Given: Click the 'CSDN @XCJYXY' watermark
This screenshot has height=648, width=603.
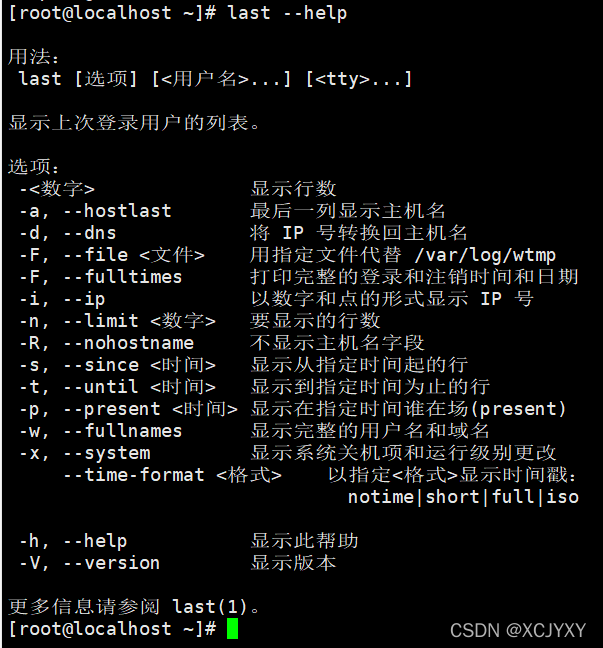Looking at the screenshot, I should click(517, 630).
